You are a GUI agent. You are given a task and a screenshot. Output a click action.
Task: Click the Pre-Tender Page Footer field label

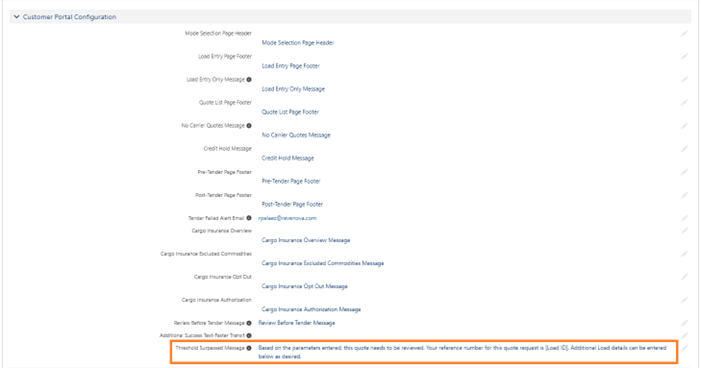point(224,172)
